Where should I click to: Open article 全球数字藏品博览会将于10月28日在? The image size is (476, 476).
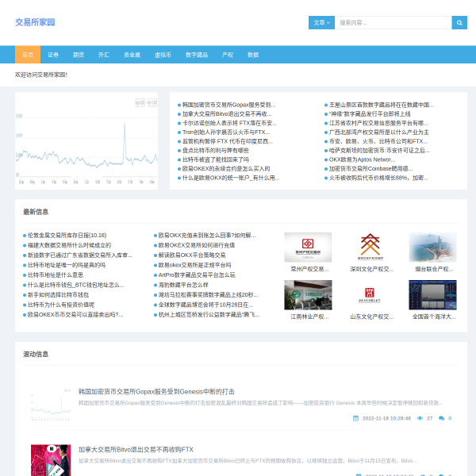tap(205, 305)
